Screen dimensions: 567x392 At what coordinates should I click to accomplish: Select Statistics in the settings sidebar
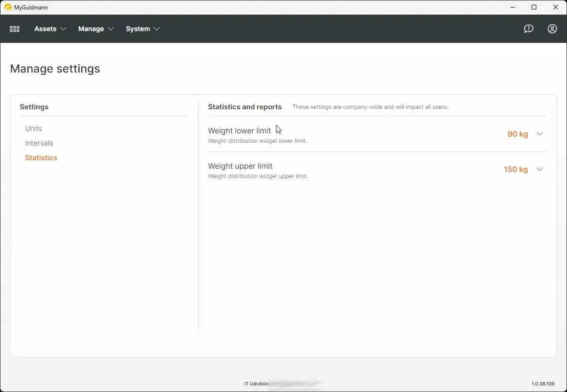(x=41, y=157)
